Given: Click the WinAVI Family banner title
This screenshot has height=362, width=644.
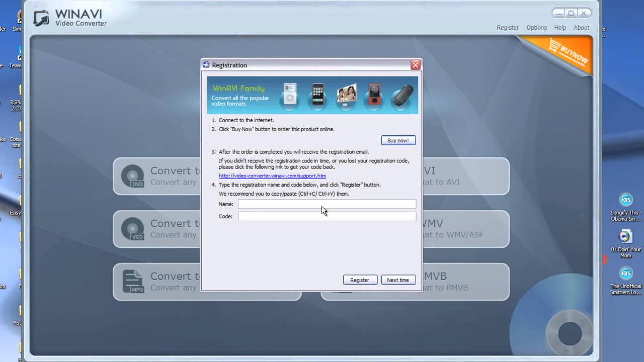Looking at the screenshot, I should (x=238, y=88).
